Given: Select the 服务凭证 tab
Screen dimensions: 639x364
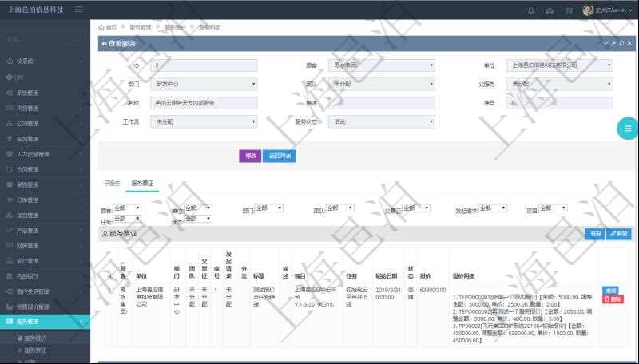Looking at the screenshot, I should coord(142,184).
